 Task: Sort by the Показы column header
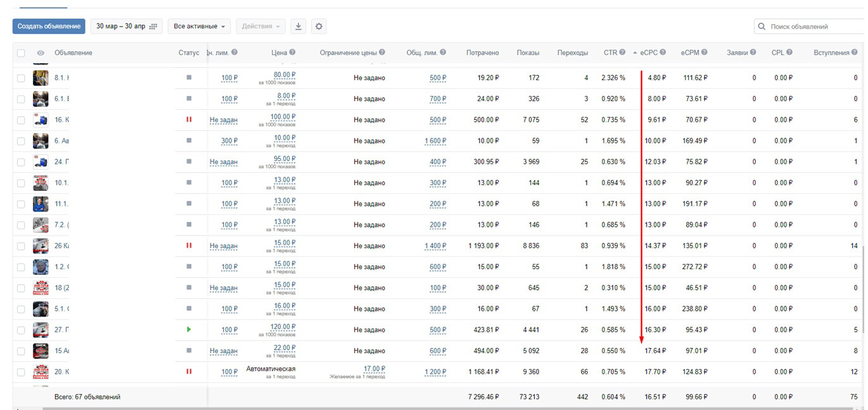(528, 52)
